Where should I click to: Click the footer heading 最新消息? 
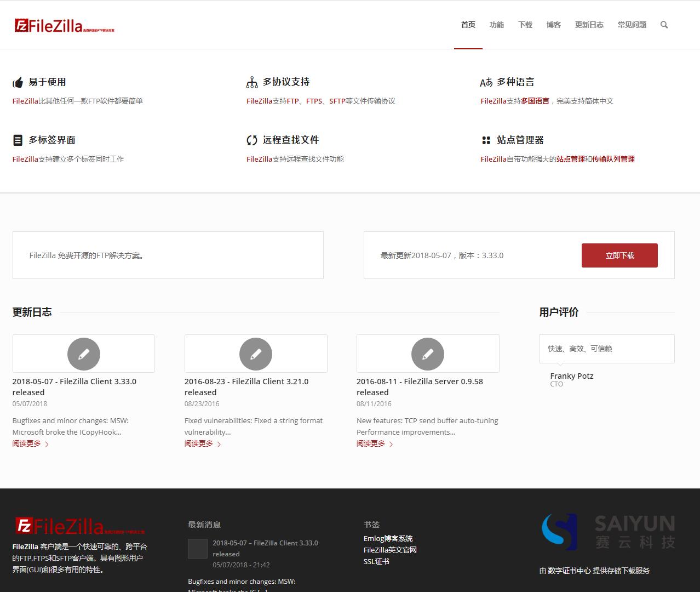204,525
